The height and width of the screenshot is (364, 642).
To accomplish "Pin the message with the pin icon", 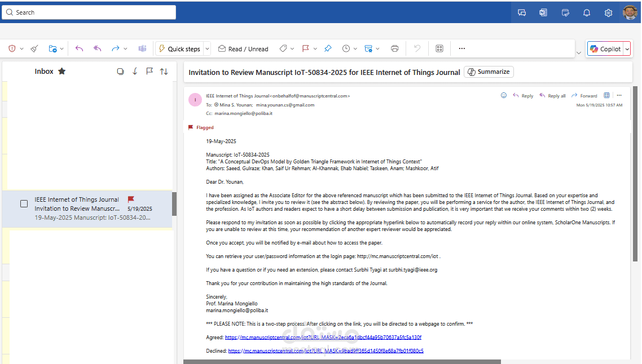I will [328, 48].
